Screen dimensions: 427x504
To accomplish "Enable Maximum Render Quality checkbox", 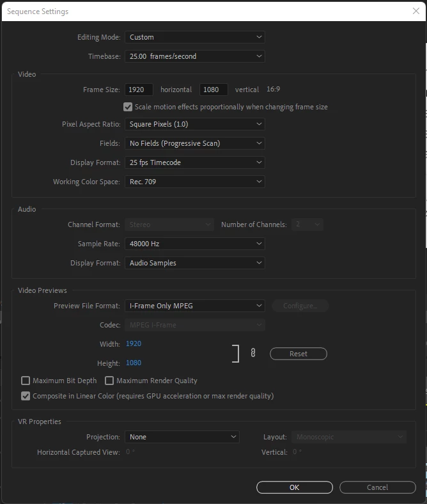I will [x=109, y=381].
